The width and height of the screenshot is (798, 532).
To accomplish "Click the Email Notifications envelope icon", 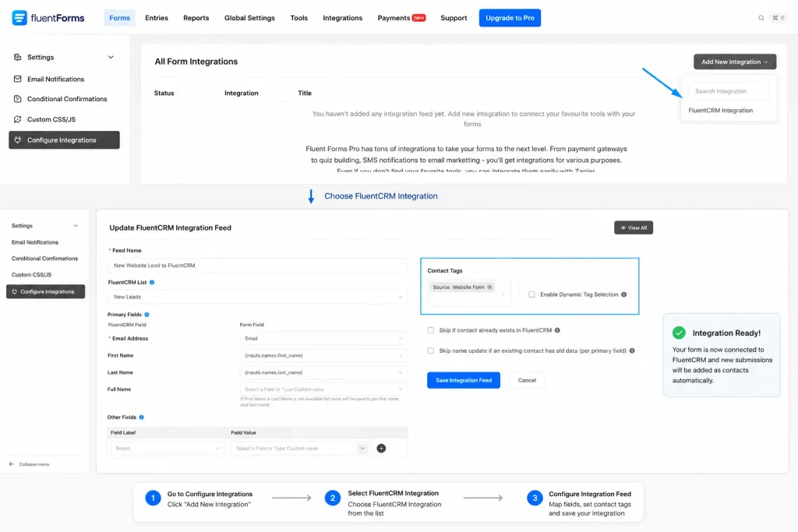I will [17, 79].
